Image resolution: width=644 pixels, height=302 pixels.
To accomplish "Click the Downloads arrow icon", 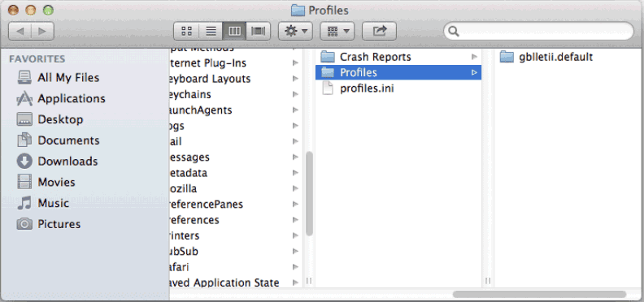I will [24, 162].
